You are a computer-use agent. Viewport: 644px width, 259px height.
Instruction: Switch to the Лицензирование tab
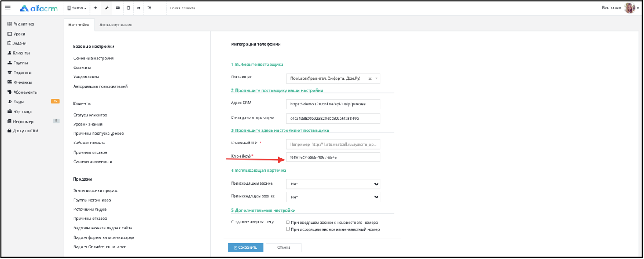(x=116, y=25)
